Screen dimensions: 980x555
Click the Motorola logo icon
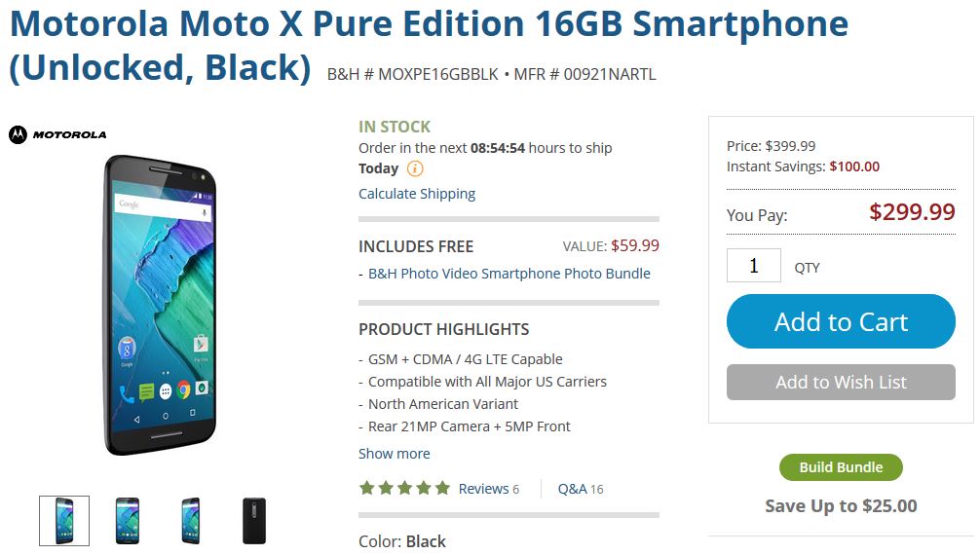coord(18,134)
